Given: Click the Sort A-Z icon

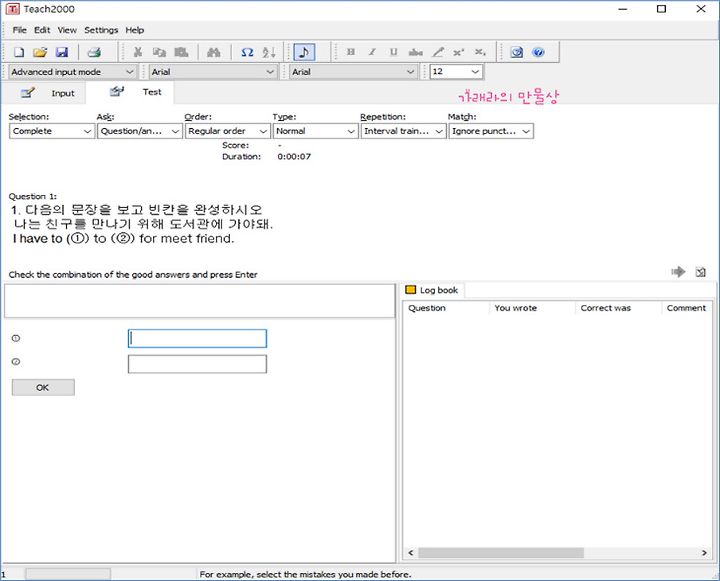Looking at the screenshot, I should [x=269, y=52].
